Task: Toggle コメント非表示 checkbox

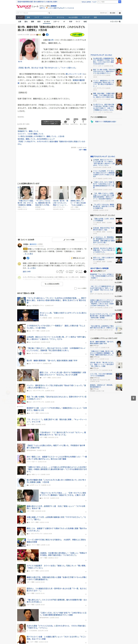Action: pos(75,288)
